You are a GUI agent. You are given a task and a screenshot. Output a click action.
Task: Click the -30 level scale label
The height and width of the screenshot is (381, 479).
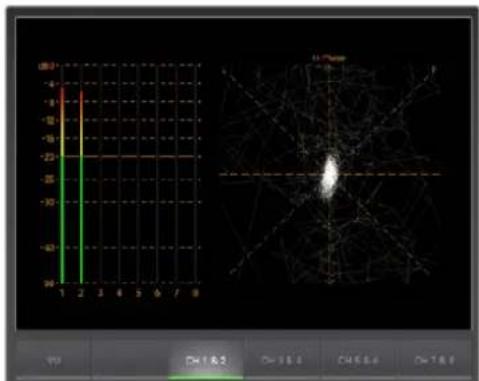48,202
